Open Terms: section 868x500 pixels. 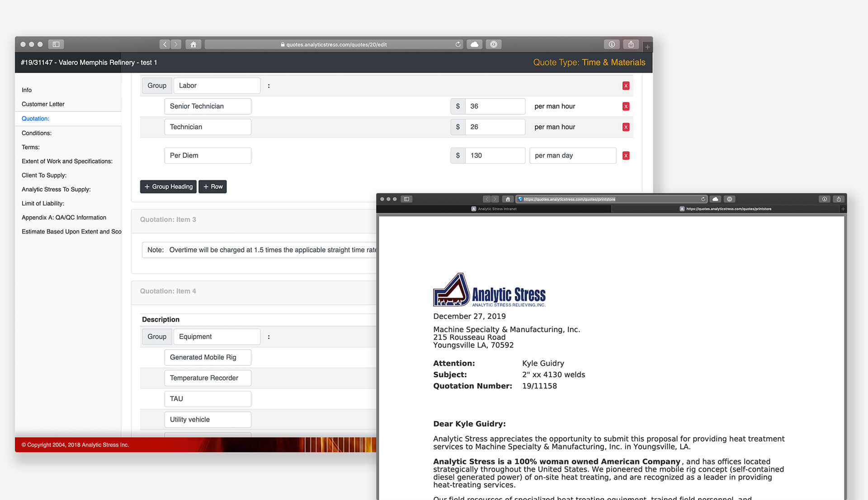(x=31, y=147)
